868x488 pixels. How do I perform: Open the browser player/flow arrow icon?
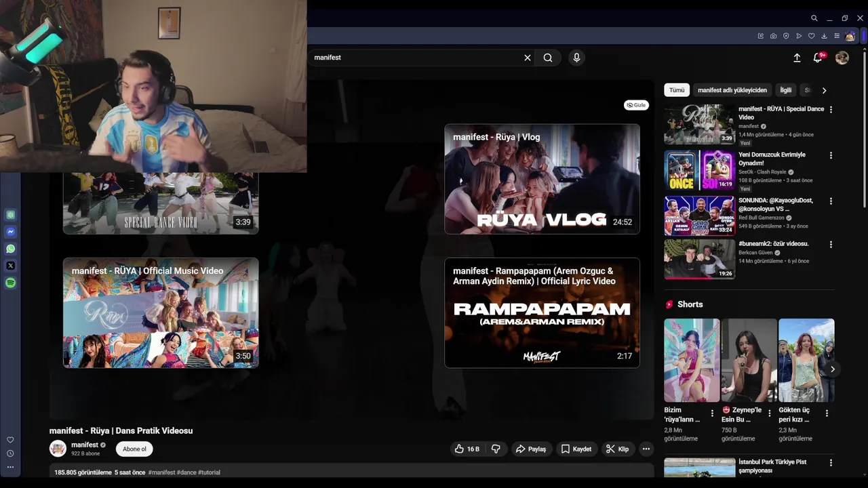click(x=799, y=36)
